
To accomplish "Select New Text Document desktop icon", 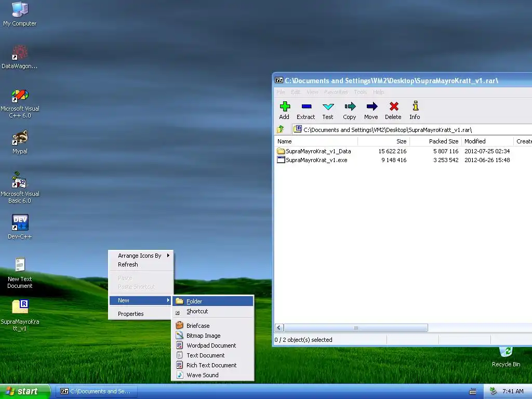I will [20, 273].
